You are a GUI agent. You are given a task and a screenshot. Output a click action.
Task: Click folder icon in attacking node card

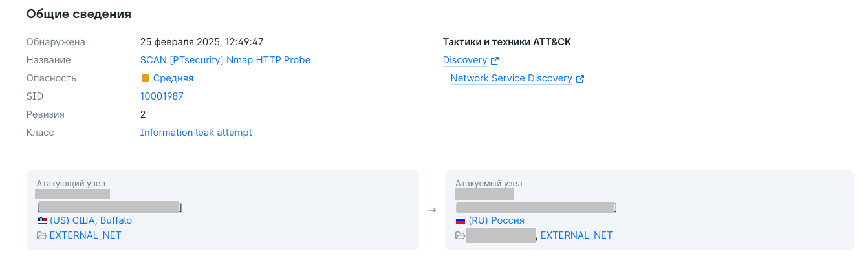pos(42,235)
